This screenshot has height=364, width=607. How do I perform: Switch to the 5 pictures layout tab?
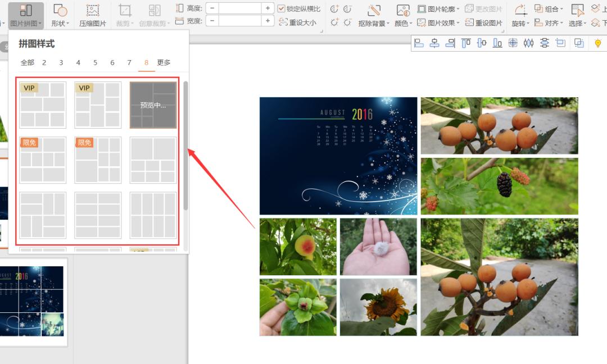[x=96, y=63]
